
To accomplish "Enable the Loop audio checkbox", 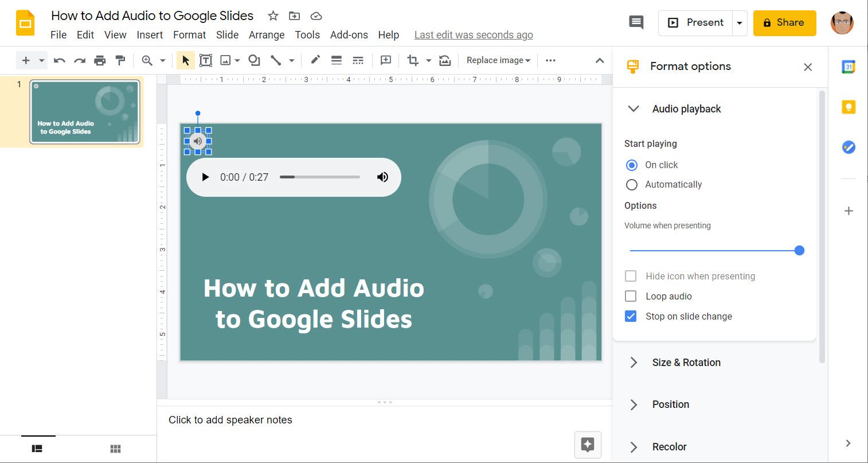I will point(631,296).
